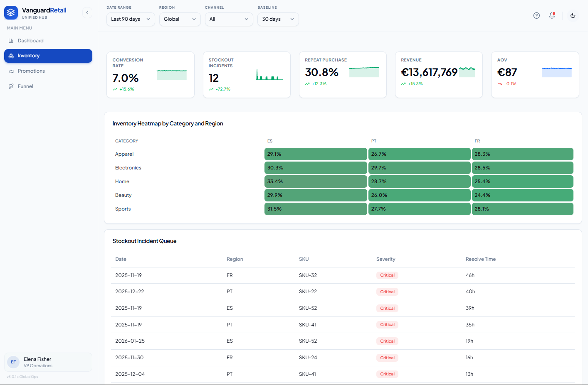This screenshot has width=588, height=385.
Task: Click the VanguardRetail logo icon
Action: (11, 13)
